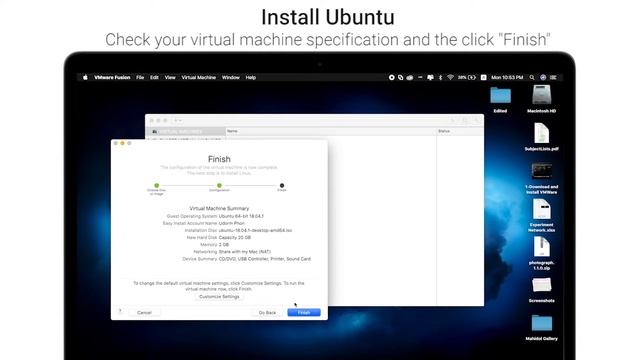Click the displays icon in menu bar

point(430,77)
